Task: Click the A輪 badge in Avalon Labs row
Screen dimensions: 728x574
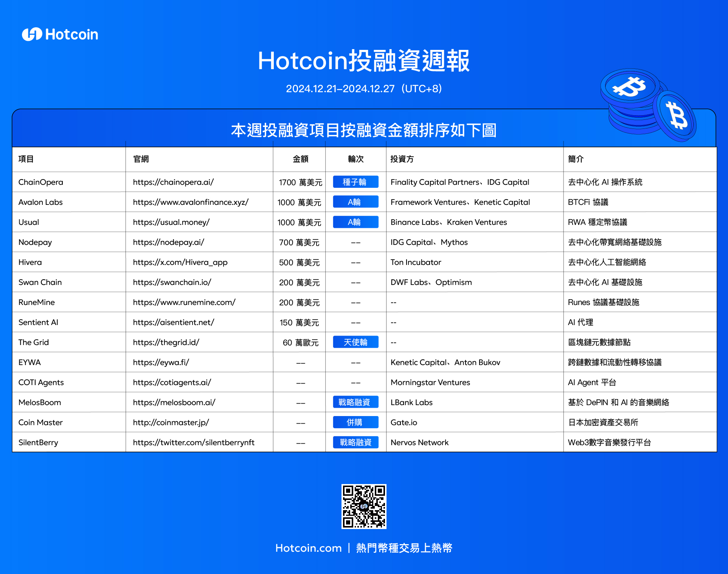Action: point(355,202)
